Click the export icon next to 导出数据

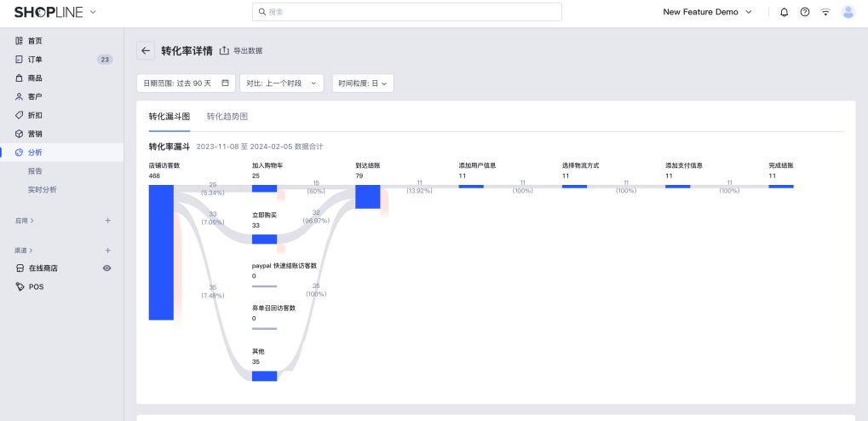point(224,50)
